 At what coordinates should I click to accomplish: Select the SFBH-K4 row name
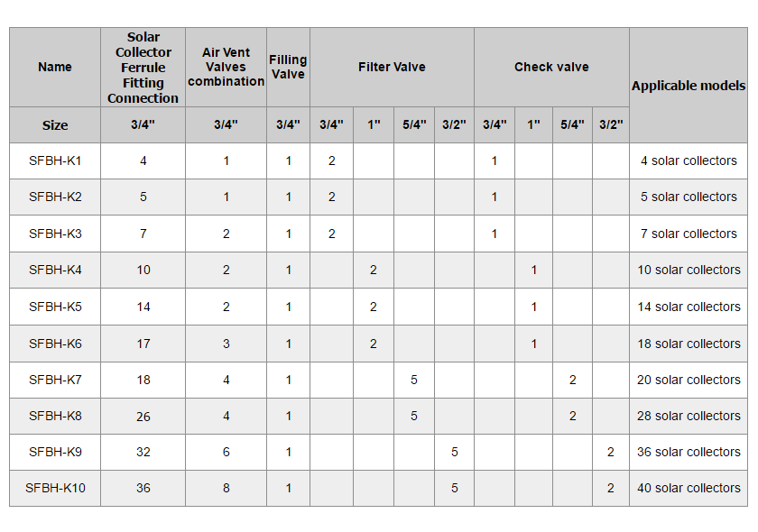[x=55, y=271]
